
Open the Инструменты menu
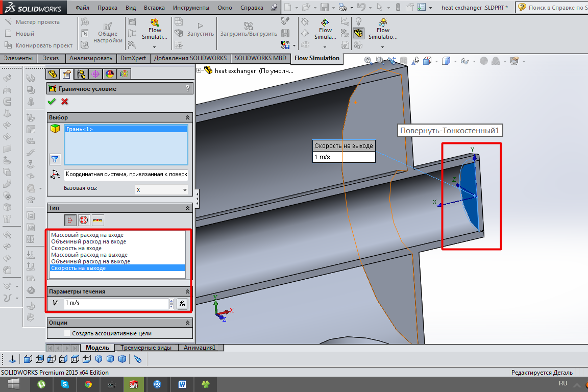[x=191, y=8]
